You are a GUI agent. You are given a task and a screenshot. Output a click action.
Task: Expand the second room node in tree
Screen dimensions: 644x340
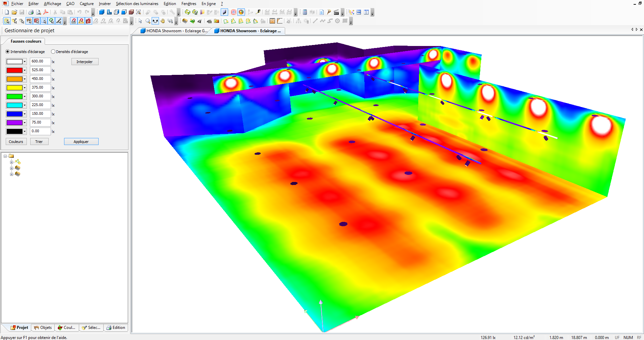[x=11, y=174]
